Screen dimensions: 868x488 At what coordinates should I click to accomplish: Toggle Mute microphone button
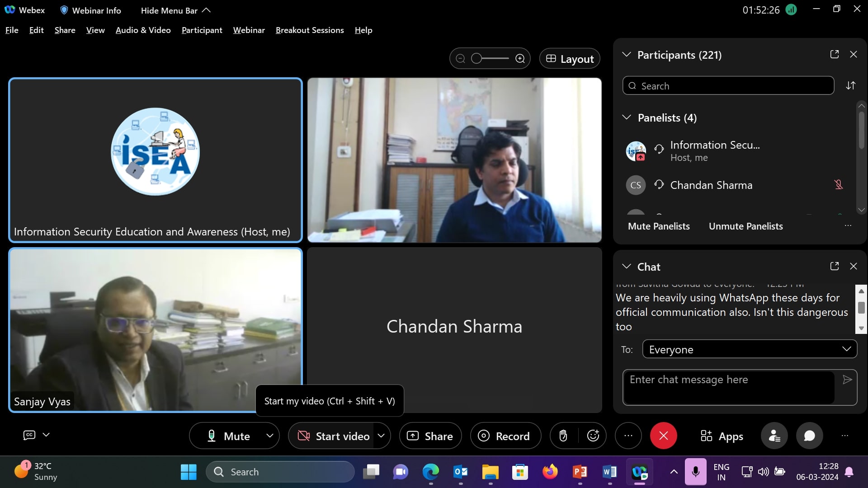228,436
